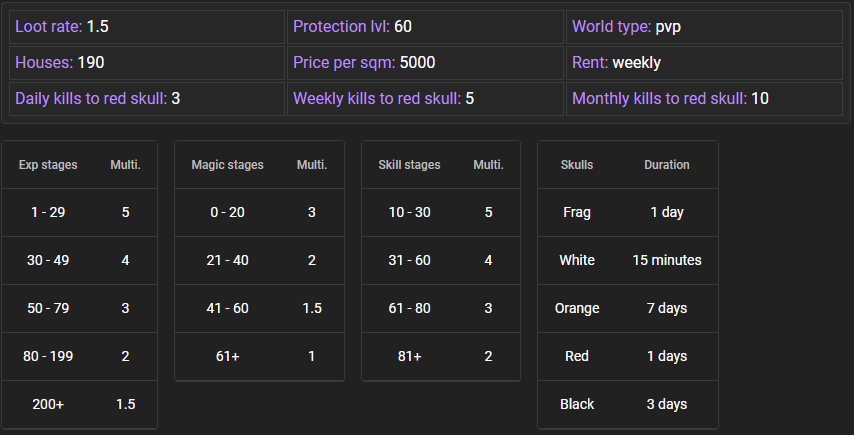Click the 200+ exp stage row

(x=79, y=404)
